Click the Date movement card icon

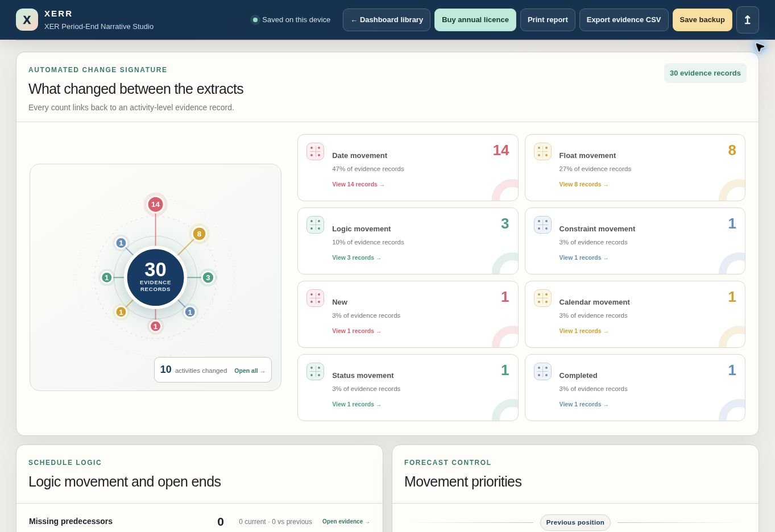coord(315,151)
